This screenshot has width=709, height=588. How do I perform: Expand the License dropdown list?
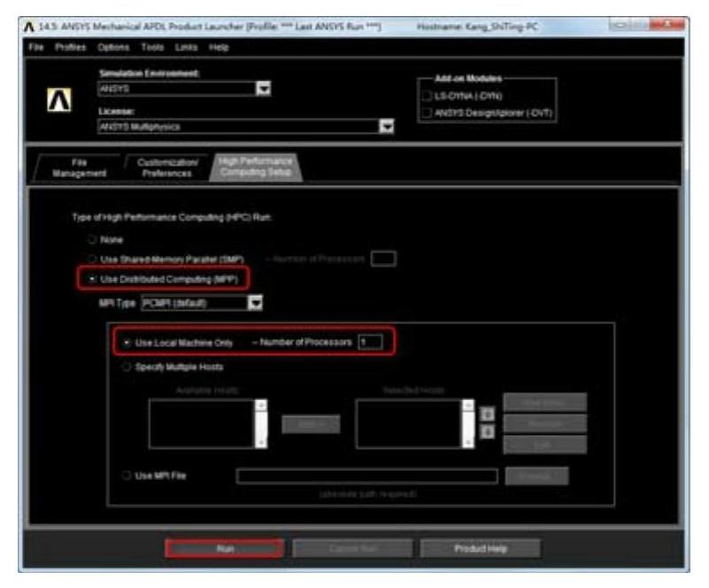coord(385,127)
